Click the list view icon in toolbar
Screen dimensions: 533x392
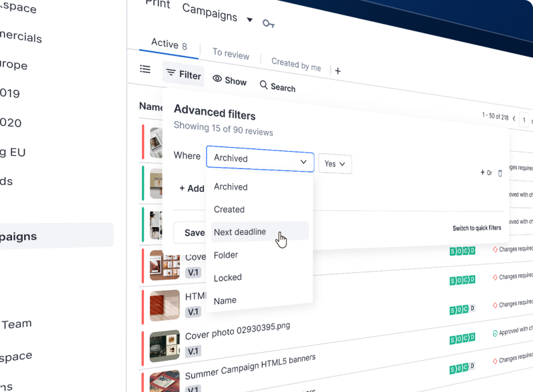[145, 69]
